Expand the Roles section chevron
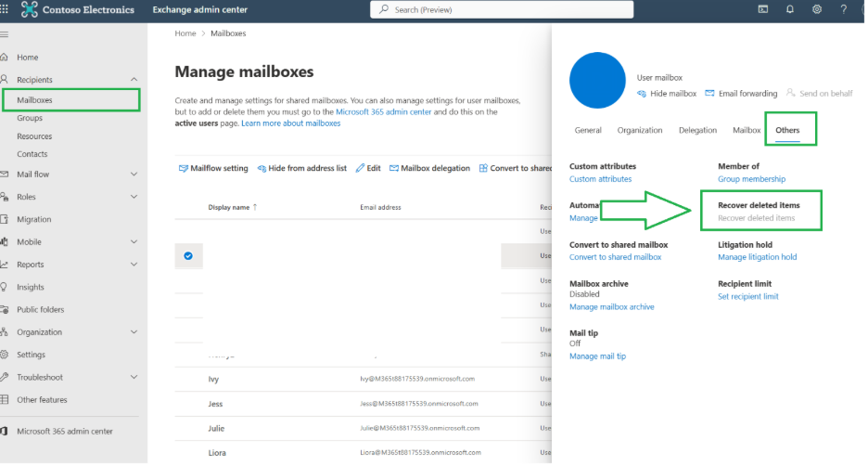 134,197
